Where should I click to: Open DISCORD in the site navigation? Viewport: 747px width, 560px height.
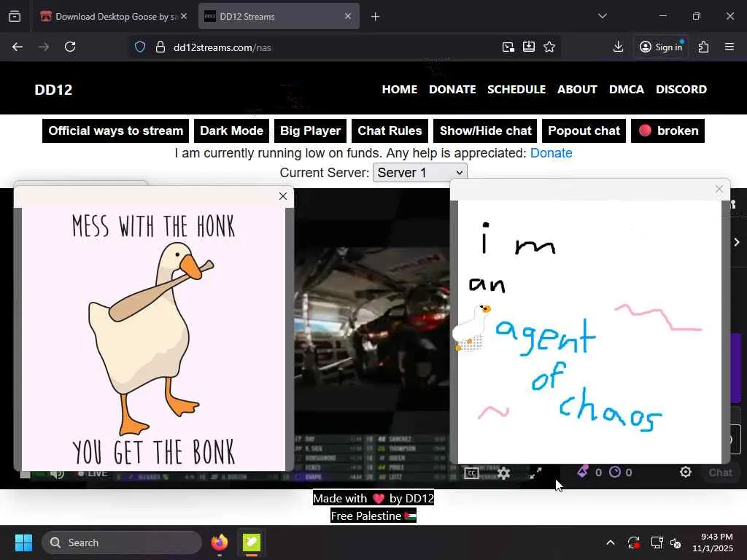click(x=681, y=89)
